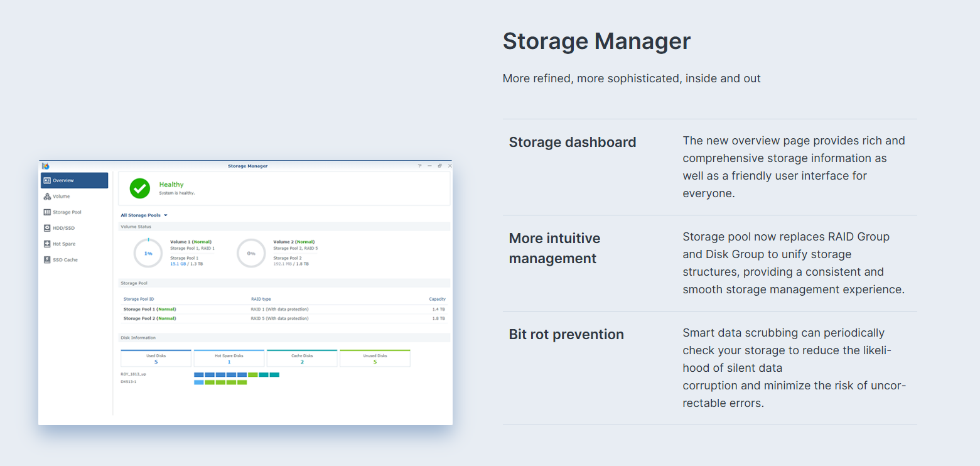Open the help question mark icon
The image size is (980, 466).
tap(420, 166)
